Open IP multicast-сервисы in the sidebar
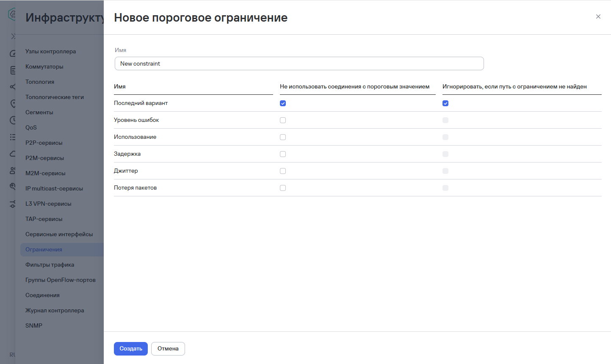 54,188
